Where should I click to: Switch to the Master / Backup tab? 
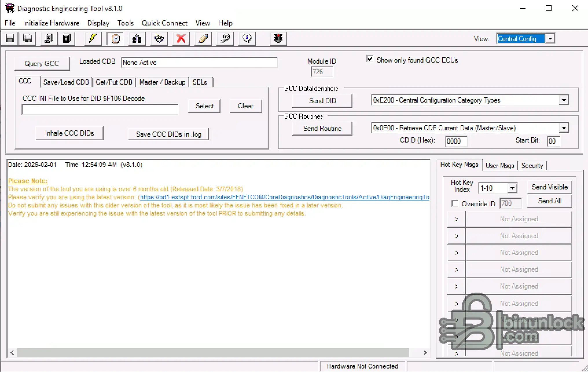tap(162, 82)
